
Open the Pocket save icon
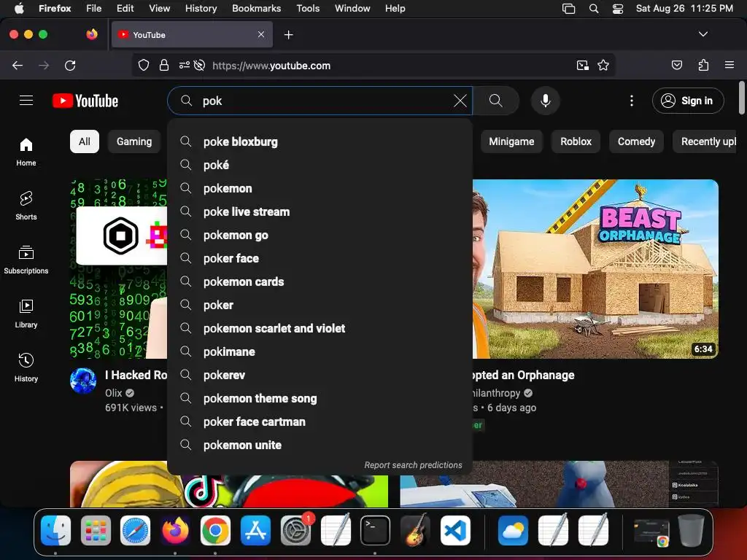676,65
